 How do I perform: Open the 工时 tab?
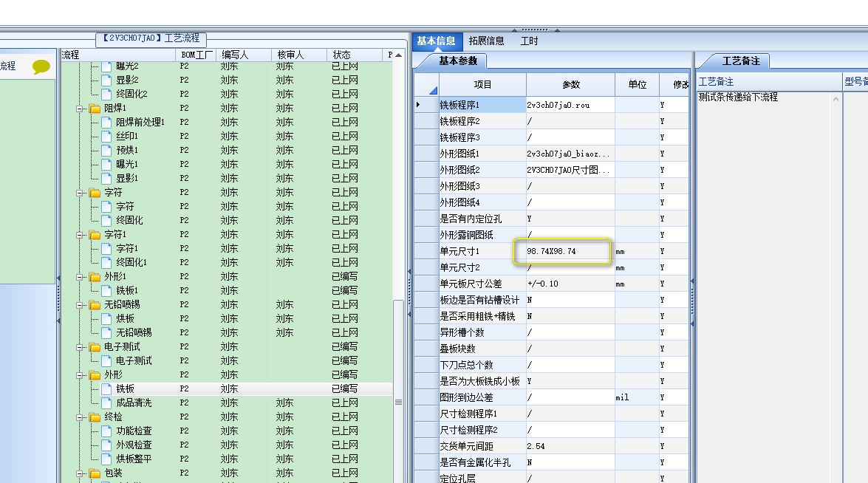[x=529, y=41]
